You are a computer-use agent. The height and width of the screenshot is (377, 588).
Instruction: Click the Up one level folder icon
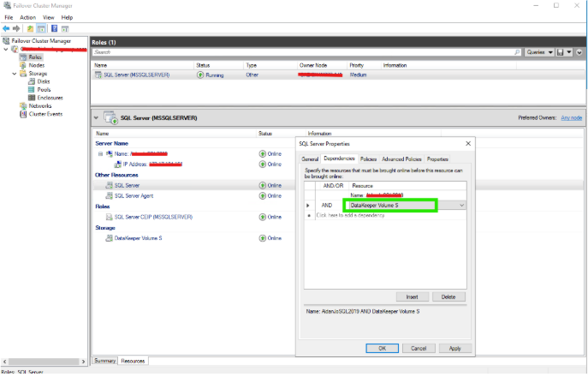pyautogui.click(x=30, y=28)
